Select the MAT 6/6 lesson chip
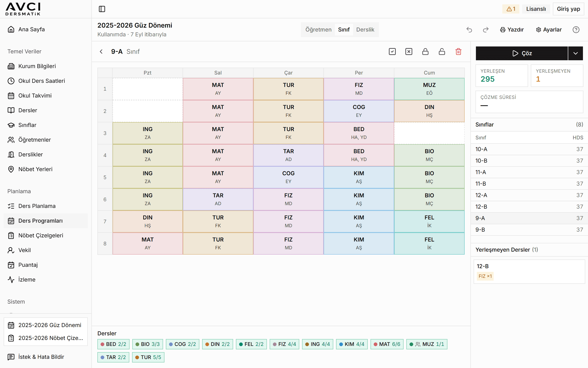Image resolution: width=588 pixels, height=368 pixels. [x=387, y=344]
